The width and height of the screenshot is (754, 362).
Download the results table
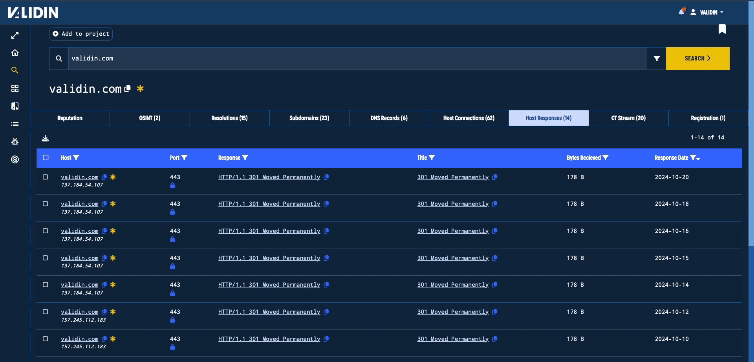(45, 138)
